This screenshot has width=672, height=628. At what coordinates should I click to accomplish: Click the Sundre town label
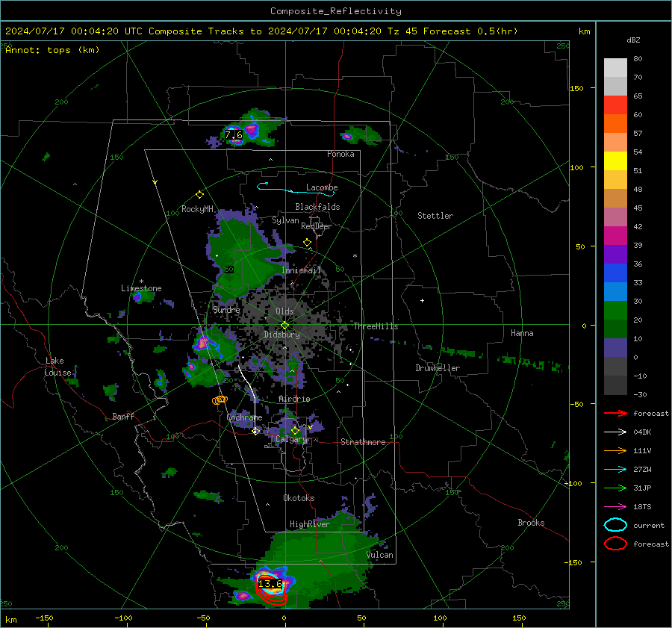pos(227,309)
